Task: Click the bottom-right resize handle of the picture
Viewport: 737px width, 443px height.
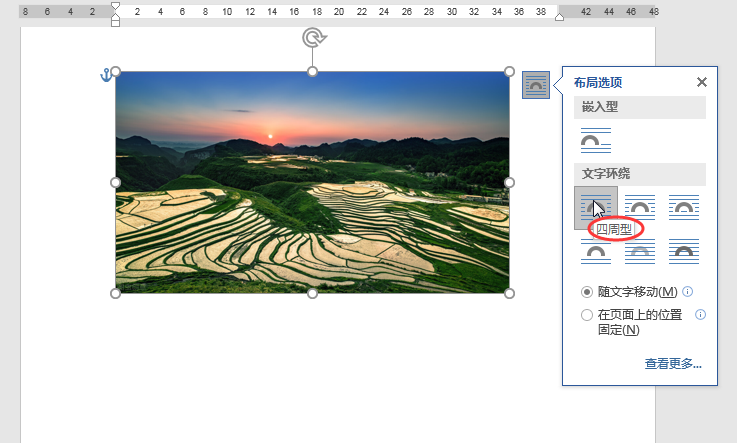Action: click(x=509, y=294)
